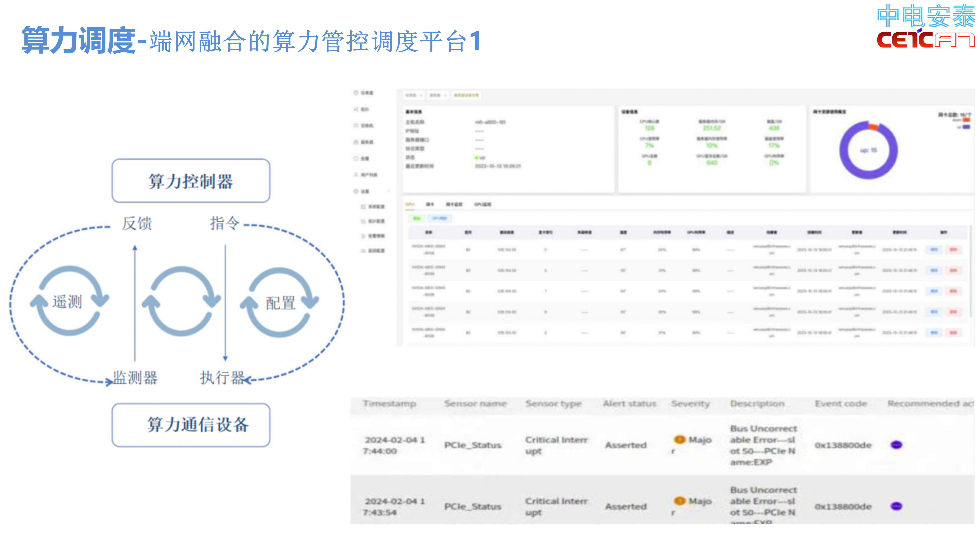Select the switch icon in left menu
This screenshot has height=551, width=980.
[356, 126]
